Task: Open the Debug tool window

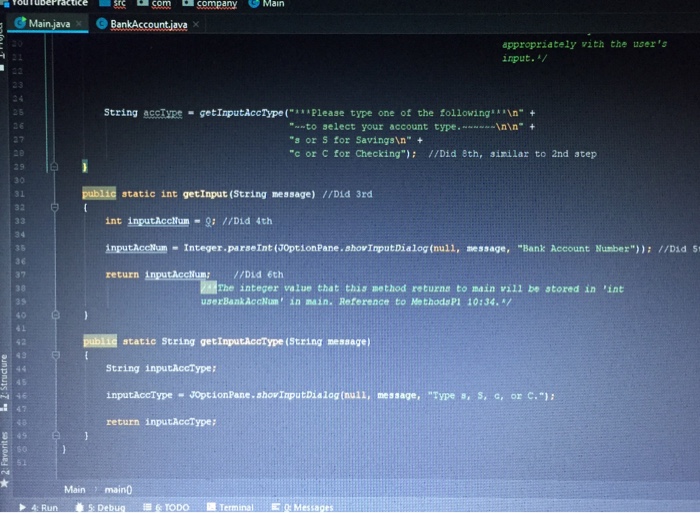Action: 101,507
